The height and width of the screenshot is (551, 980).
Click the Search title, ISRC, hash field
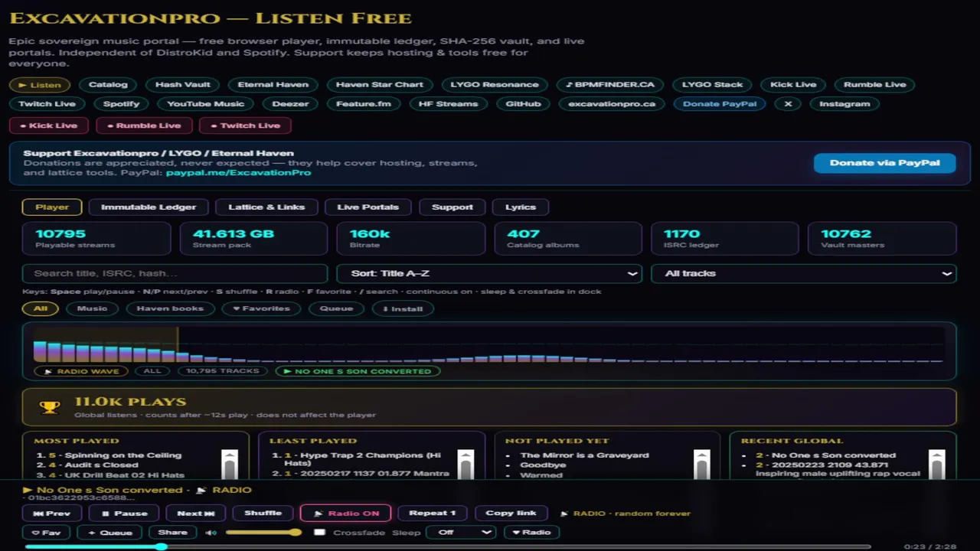(175, 273)
